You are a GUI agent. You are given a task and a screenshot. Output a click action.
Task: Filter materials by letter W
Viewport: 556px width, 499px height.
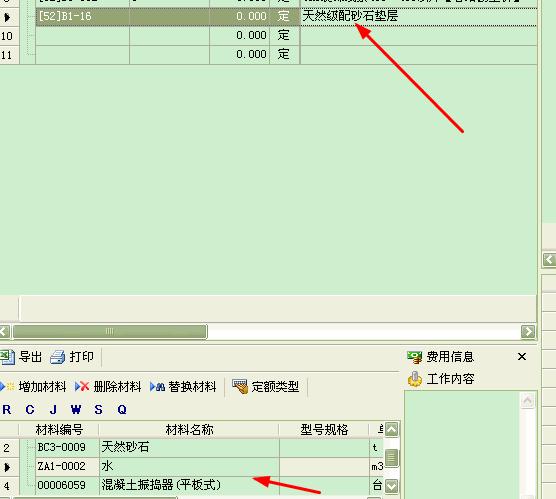tap(76, 410)
